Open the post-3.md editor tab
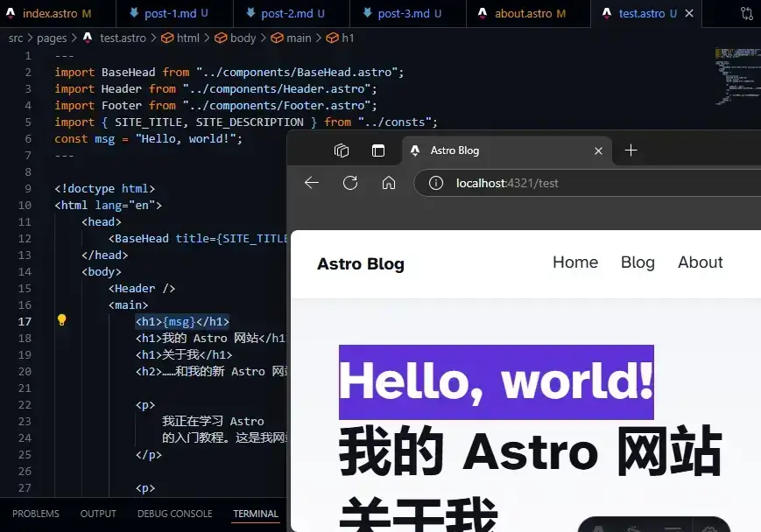Screen dimensions: 761x532 point(408,14)
